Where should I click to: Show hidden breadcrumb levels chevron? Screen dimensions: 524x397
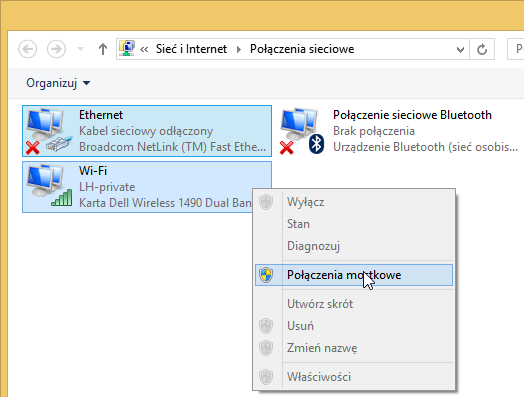[144, 49]
